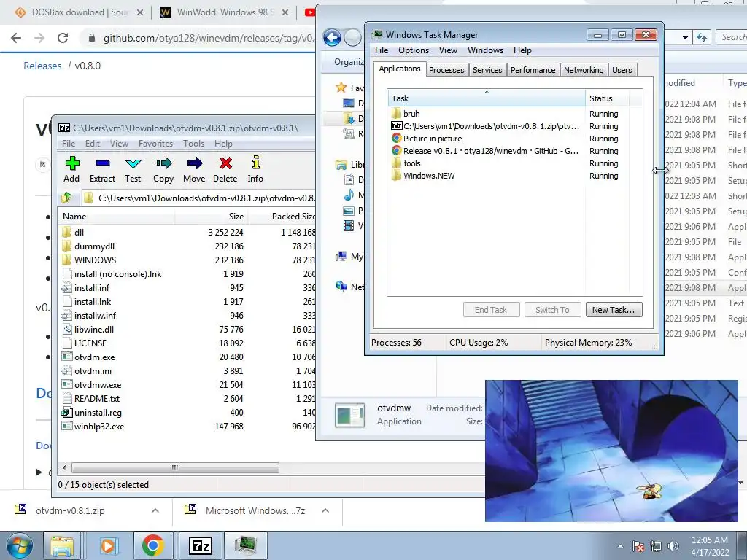747x560 pixels.
Task: Switch to the Networking tab
Action: [x=584, y=70]
